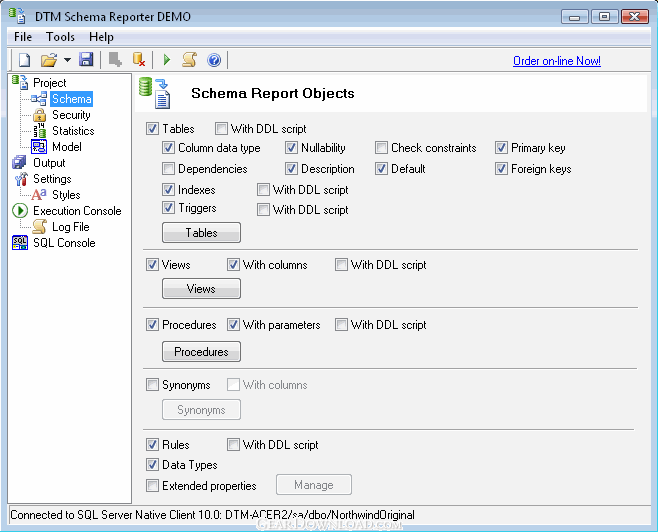Enable the Extended properties checkbox
Viewport: 658px width, 532px height.
(152, 486)
